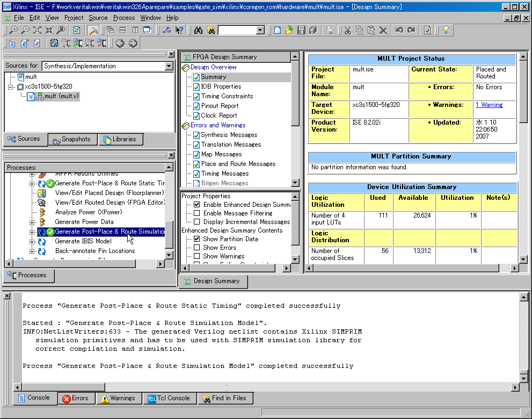
Task: Click the Refresh icon in the toolbar
Action: (x=77, y=30)
